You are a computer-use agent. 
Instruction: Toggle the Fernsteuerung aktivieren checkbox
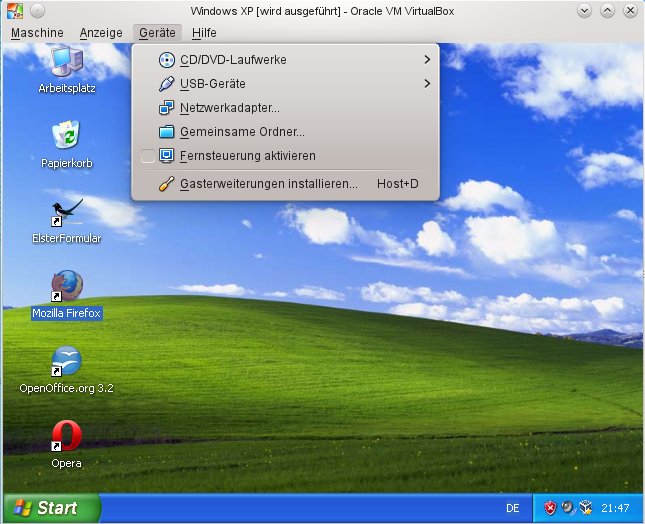148,156
